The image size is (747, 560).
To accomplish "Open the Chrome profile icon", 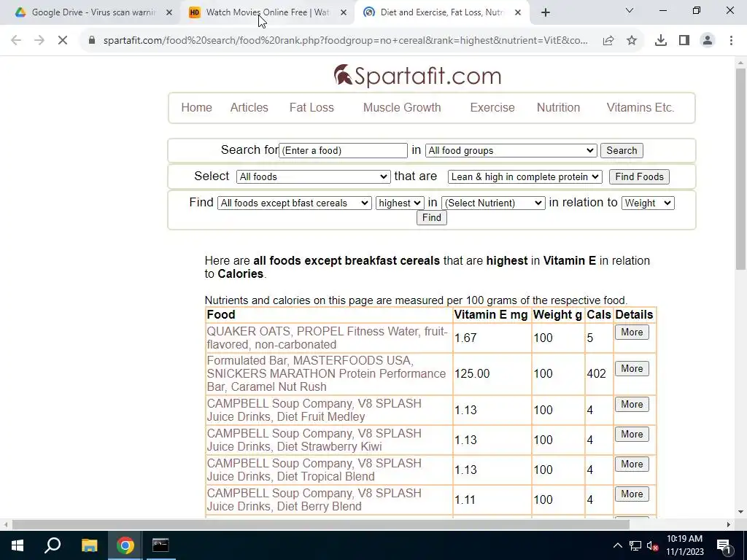I will pos(708,41).
